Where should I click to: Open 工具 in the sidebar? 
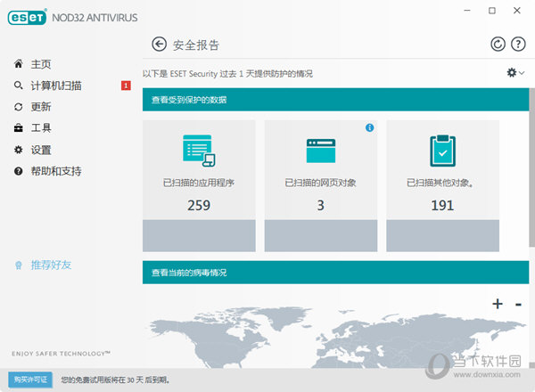[x=41, y=128]
